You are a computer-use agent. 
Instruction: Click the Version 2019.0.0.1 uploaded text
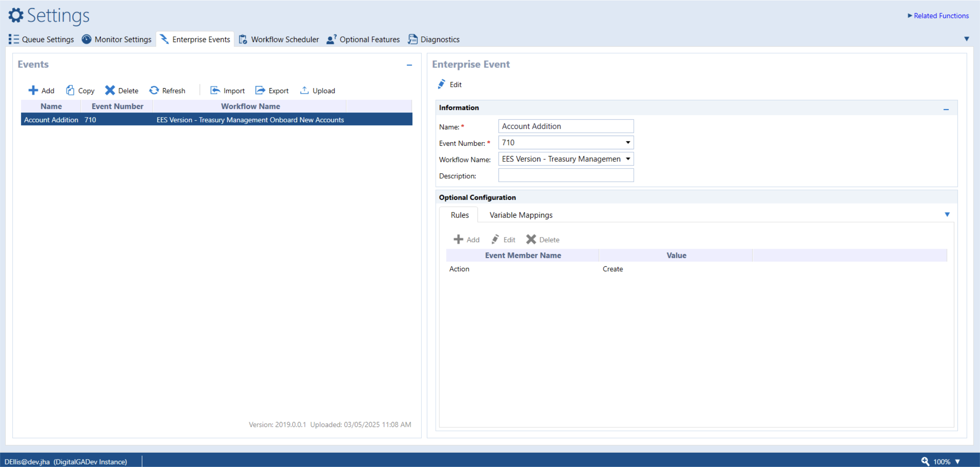point(330,425)
